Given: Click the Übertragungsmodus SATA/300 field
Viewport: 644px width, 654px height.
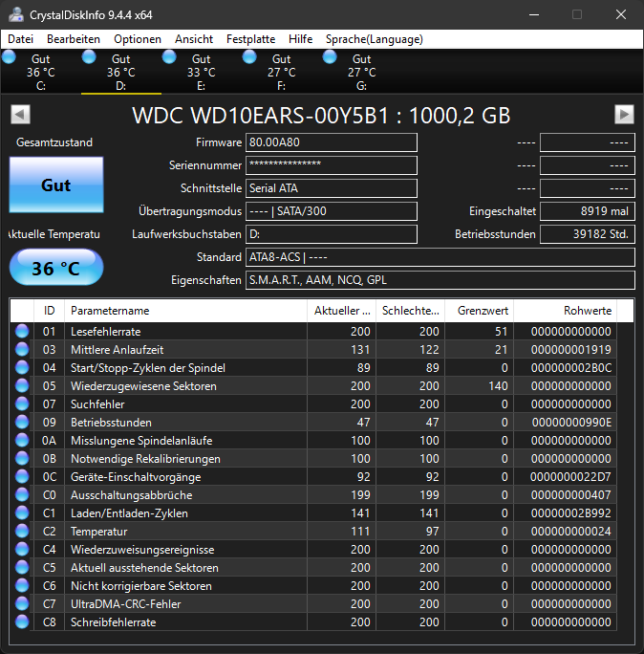Looking at the screenshot, I should (332, 211).
